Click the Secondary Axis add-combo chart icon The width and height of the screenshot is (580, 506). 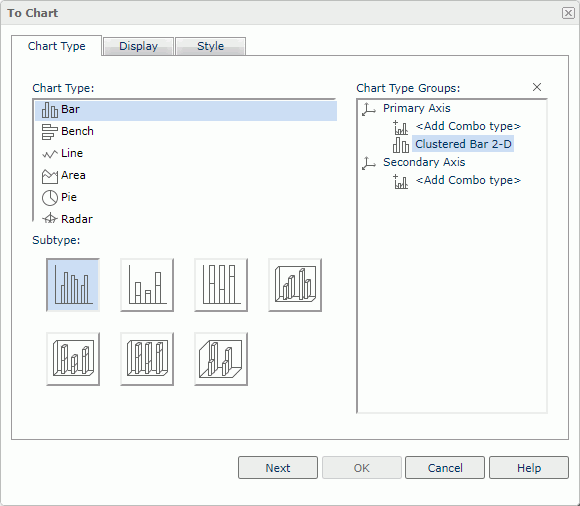coord(401,182)
